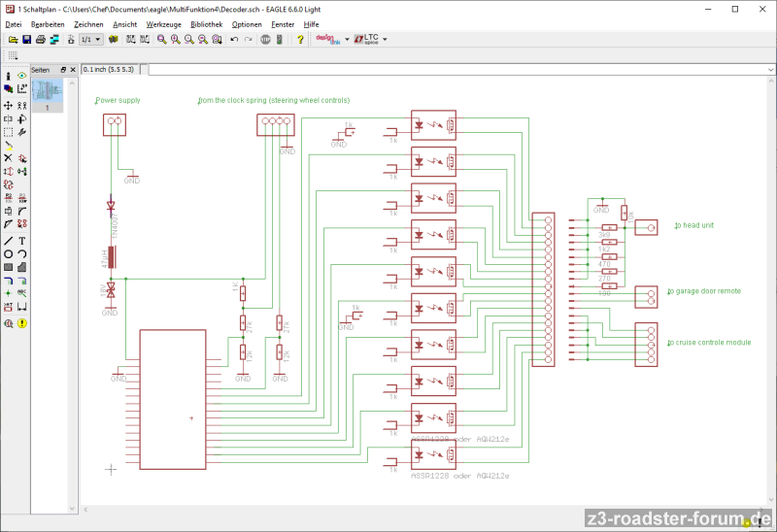Click the Stop command icon
This screenshot has height=532, width=777.
tap(264, 40)
